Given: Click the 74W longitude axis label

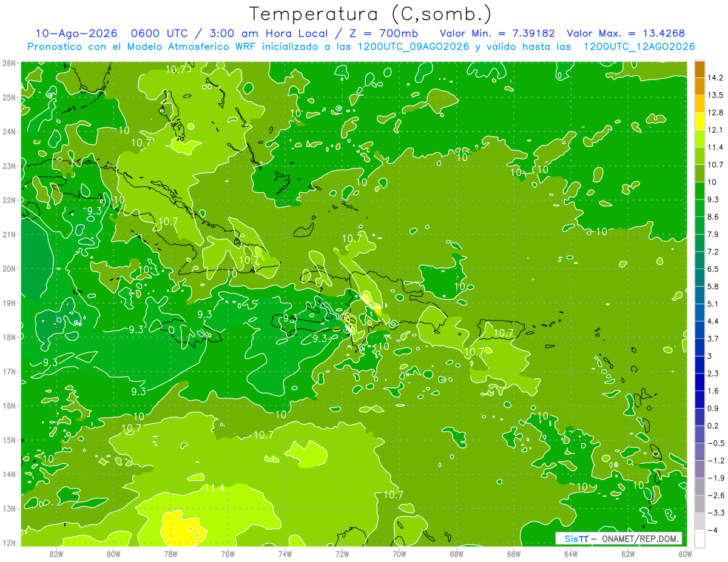Looking at the screenshot, I should tap(285, 554).
